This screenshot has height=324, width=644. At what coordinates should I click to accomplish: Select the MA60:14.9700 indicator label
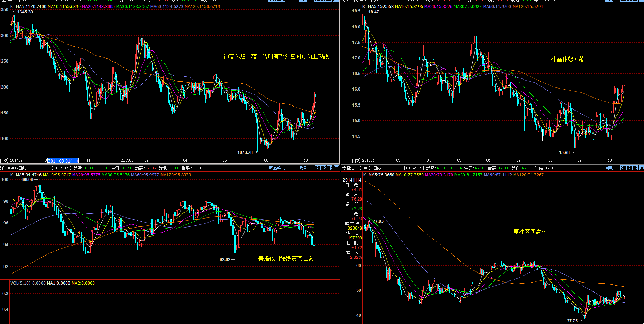click(x=497, y=7)
